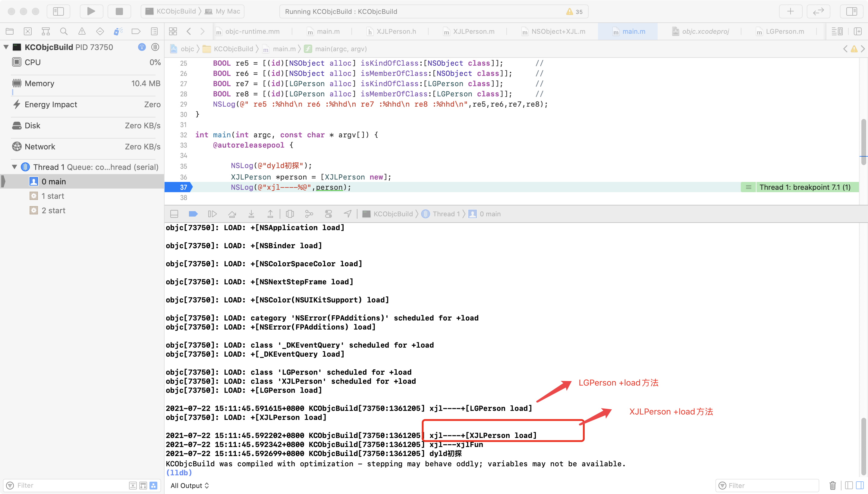The height and width of the screenshot is (494, 868).
Task: Click the step over icon in debug toolbar
Action: coord(232,213)
